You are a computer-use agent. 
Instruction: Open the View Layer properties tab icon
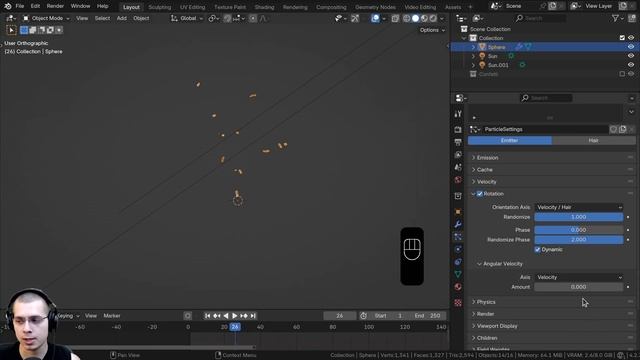[458, 155]
